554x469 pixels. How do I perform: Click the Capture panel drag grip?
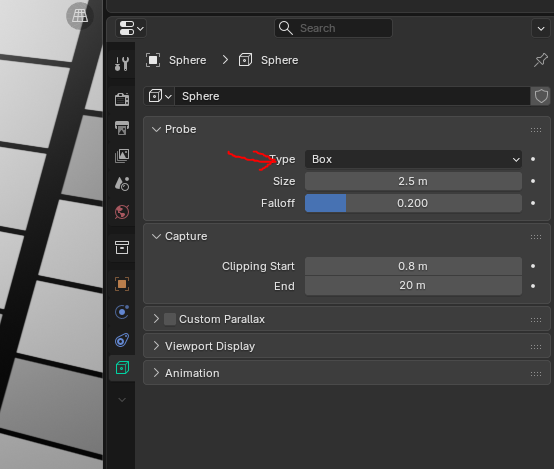point(536,237)
